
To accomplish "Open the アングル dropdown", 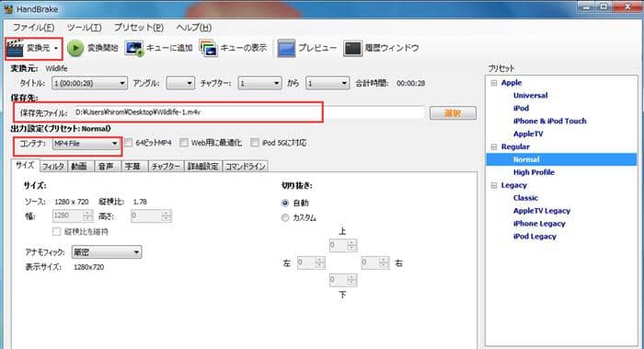I will click(x=180, y=84).
